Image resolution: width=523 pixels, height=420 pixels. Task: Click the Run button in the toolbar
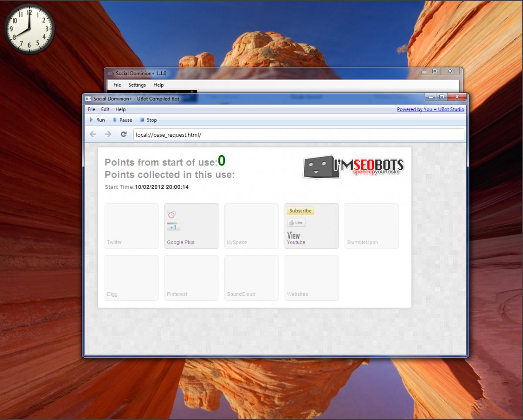97,120
